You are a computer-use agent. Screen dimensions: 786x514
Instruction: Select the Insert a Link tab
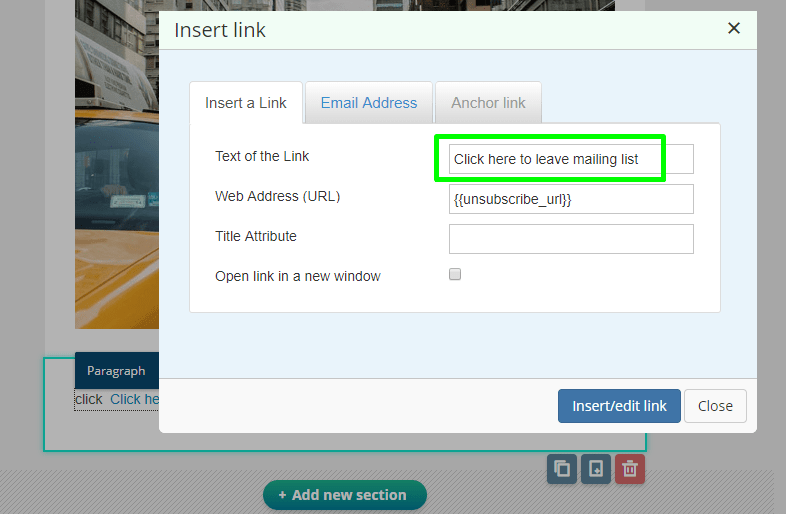(246, 103)
